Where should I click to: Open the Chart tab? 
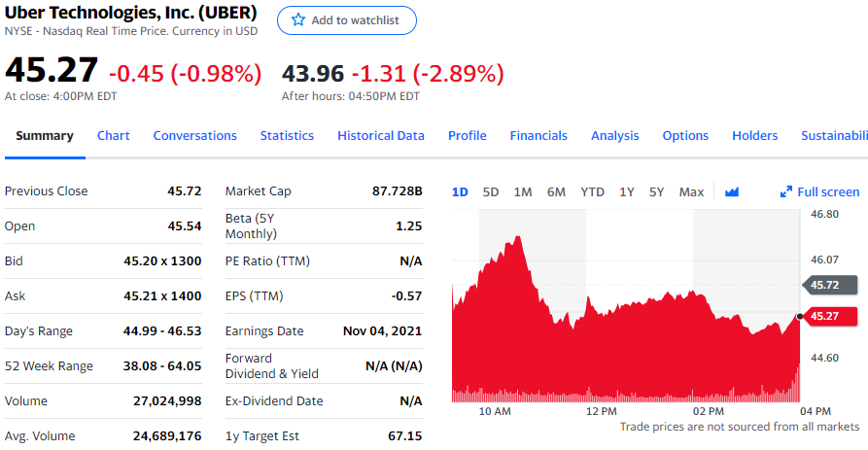click(x=114, y=136)
